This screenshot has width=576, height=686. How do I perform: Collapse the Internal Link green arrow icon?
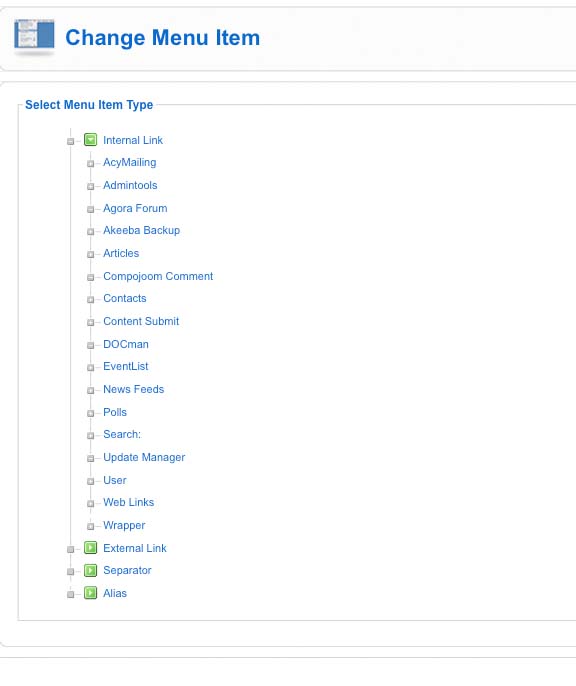pos(91,140)
